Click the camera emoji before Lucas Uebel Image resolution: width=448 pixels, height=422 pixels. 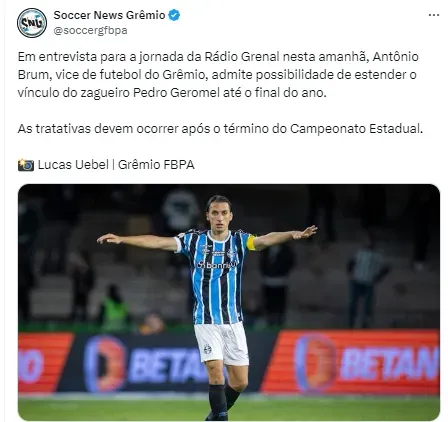coord(26,165)
